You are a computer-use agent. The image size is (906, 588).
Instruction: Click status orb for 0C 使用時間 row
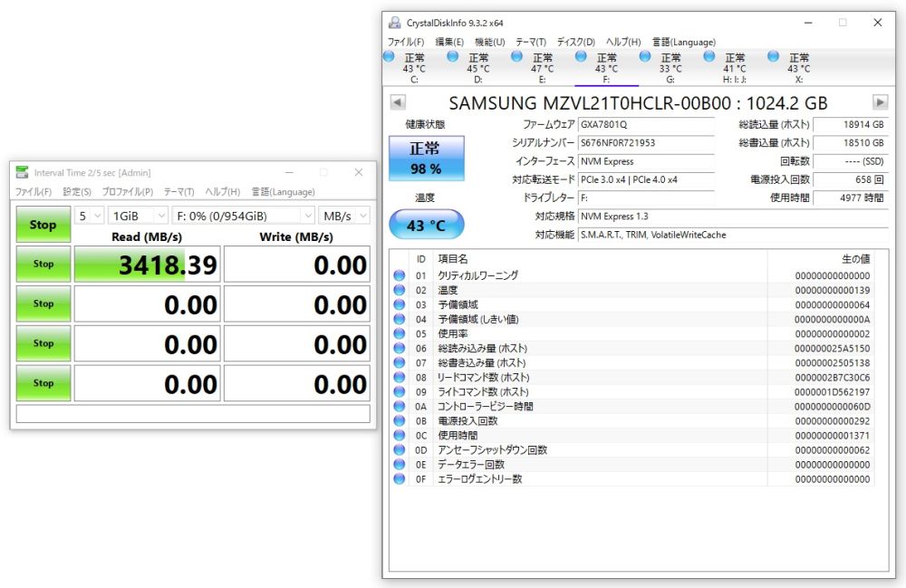(x=400, y=436)
